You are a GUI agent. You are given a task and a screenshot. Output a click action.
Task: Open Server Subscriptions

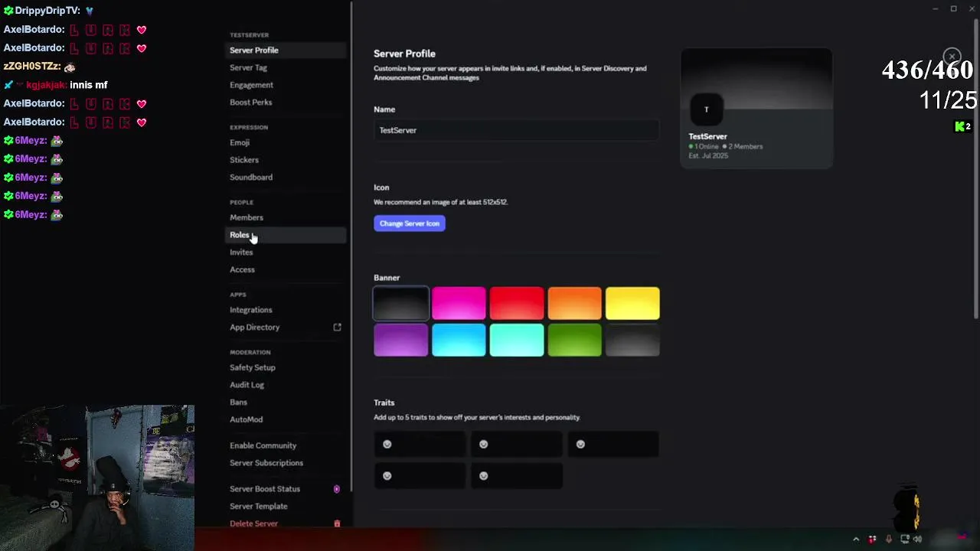pos(287,463)
